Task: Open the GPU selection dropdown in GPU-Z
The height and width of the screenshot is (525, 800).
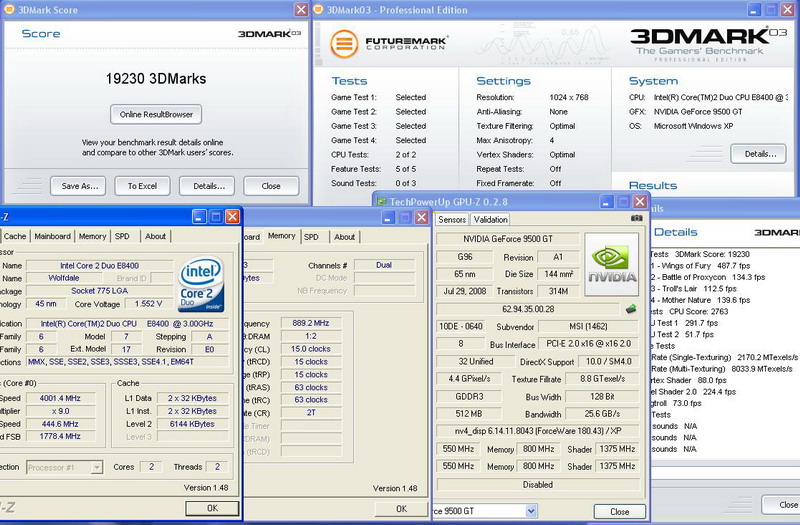Action: coord(531,511)
